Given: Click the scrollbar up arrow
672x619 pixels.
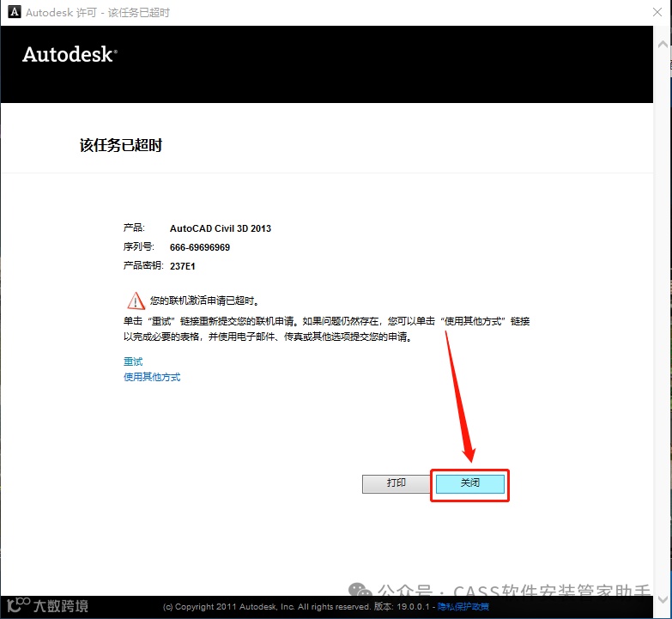Looking at the screenshot, I should pos(663,44).
